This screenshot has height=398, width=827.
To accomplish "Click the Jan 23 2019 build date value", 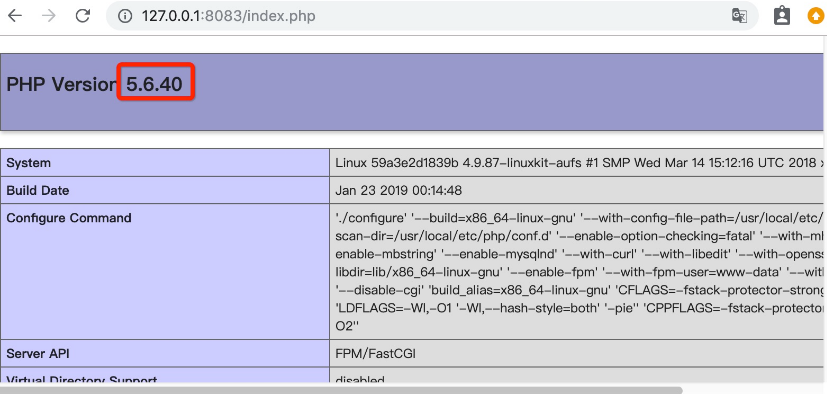I will pos(398,190).
